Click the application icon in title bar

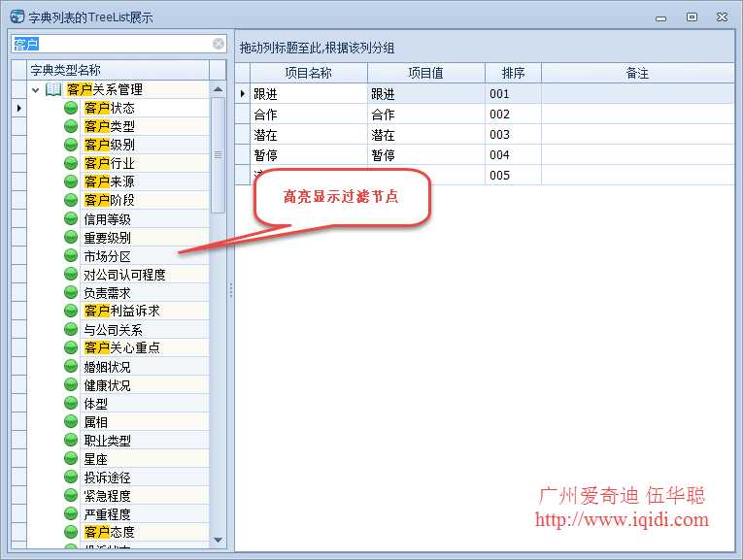tap(17, 16)
